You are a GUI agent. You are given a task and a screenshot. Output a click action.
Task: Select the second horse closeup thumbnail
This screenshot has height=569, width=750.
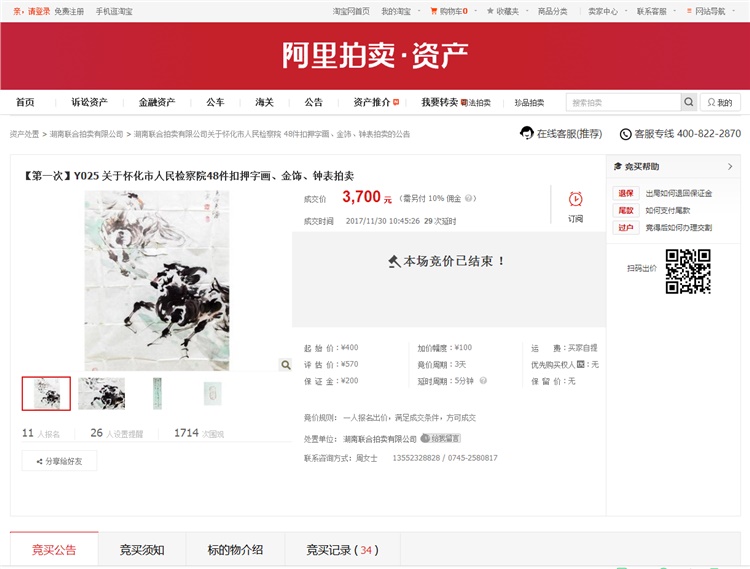pyautogui.click(x=101, y=394)
